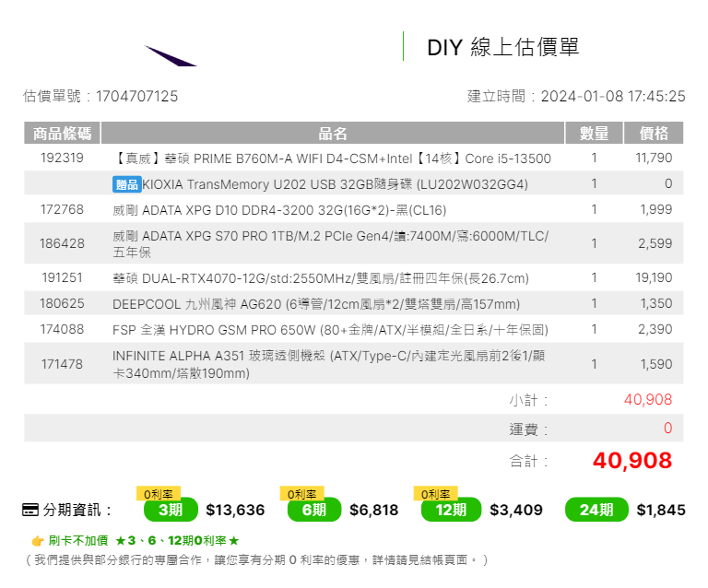
Task: Click product barcode 192319
Action: click(62, 158)
